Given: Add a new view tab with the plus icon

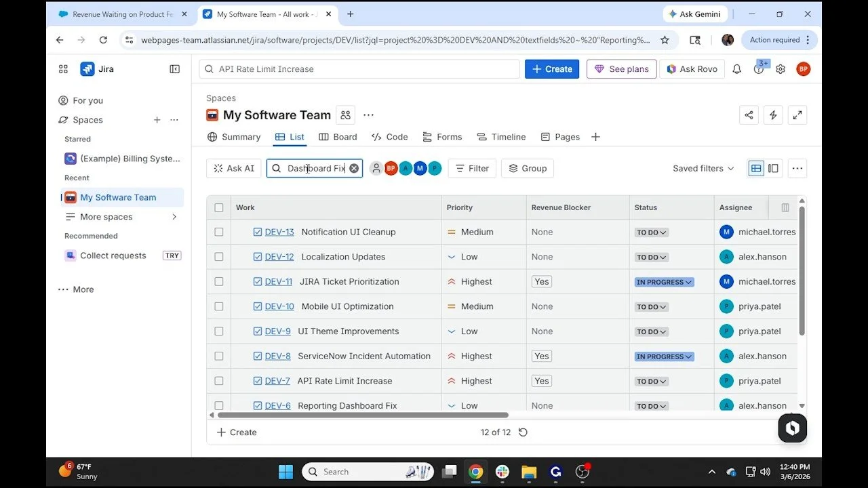Looking at the screenshot, I should coord(595,137).
